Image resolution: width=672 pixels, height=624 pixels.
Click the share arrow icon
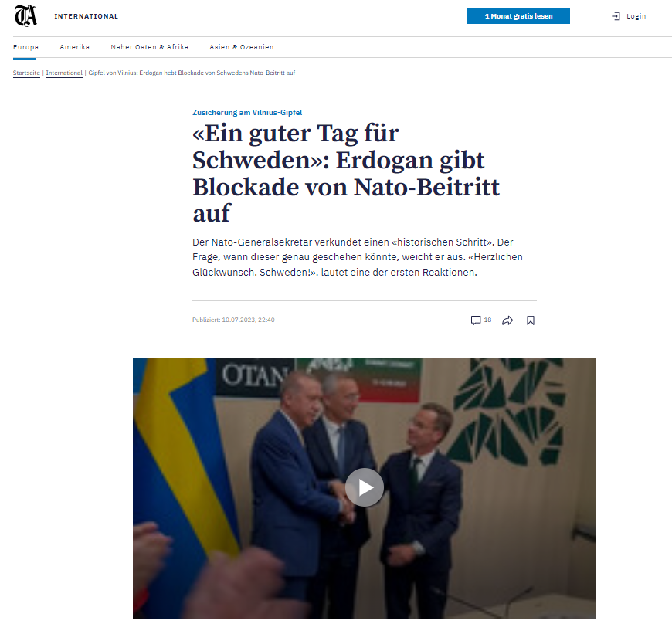507,320
